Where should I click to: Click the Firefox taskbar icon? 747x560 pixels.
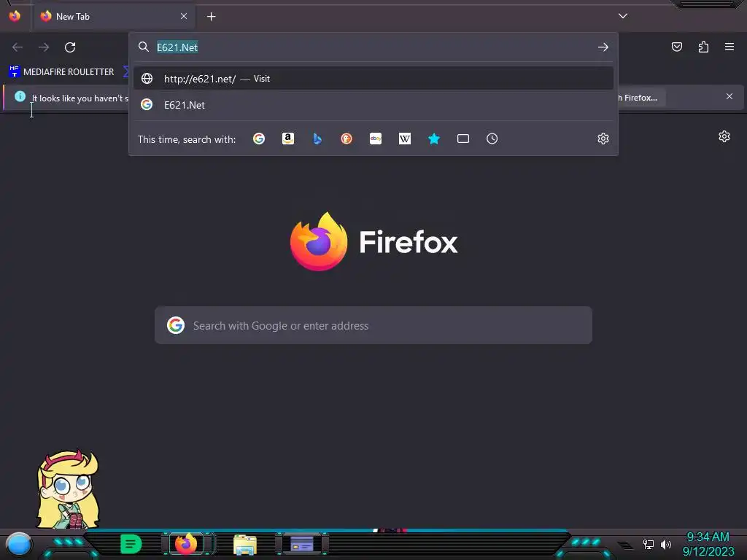click(186, 544)
